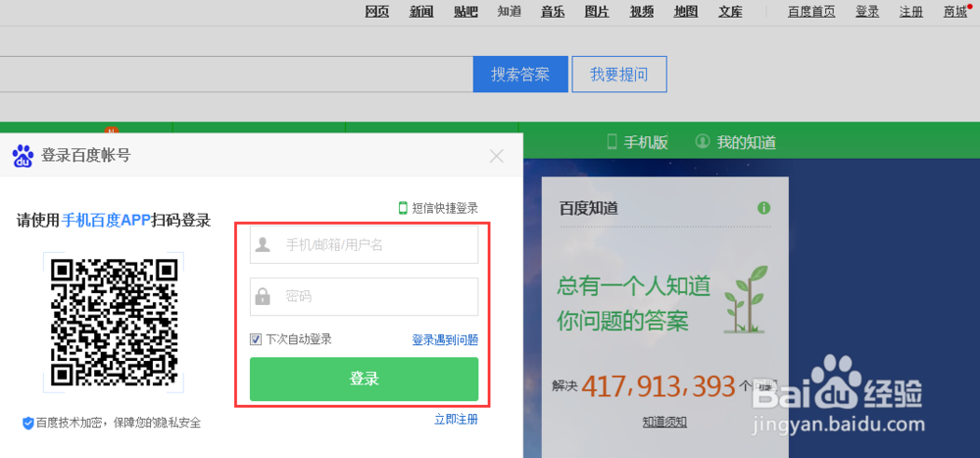Toggle the 下次自动登录 checkbox
Image resolution: width=980 pixels, height=458 pixels.
point(256,339)
